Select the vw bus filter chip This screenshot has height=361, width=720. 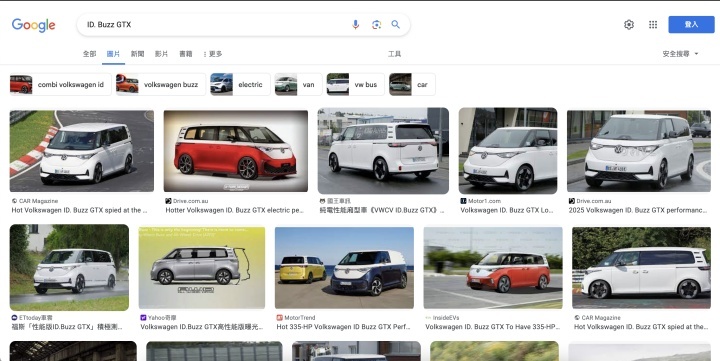355,85
